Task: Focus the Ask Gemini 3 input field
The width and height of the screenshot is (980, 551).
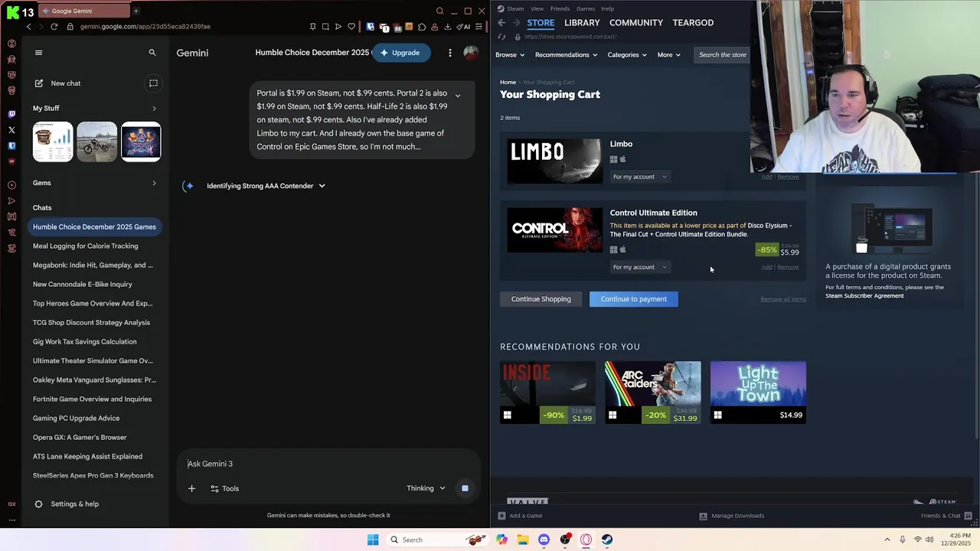Action: pyautogui.click(x=328, y=464)
